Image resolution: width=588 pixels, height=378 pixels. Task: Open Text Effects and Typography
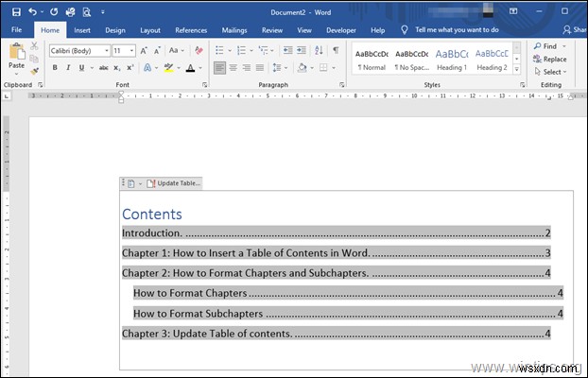tap(147, 68)
